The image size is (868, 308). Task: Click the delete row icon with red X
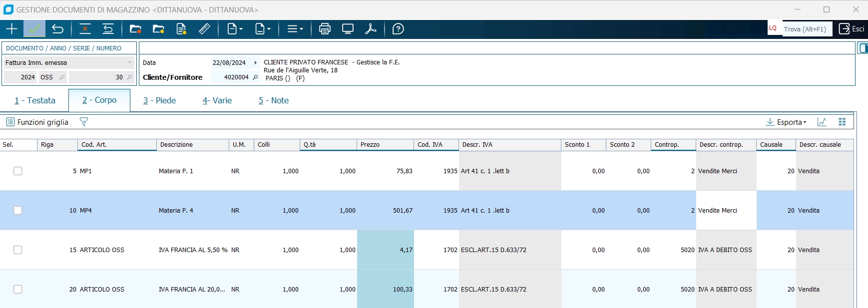(x=85, y=29)
